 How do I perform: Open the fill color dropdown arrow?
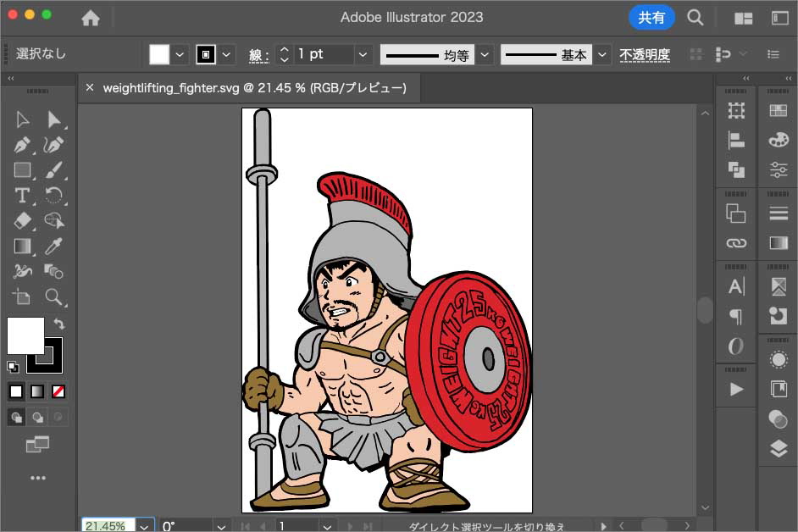tap(180, 54)
